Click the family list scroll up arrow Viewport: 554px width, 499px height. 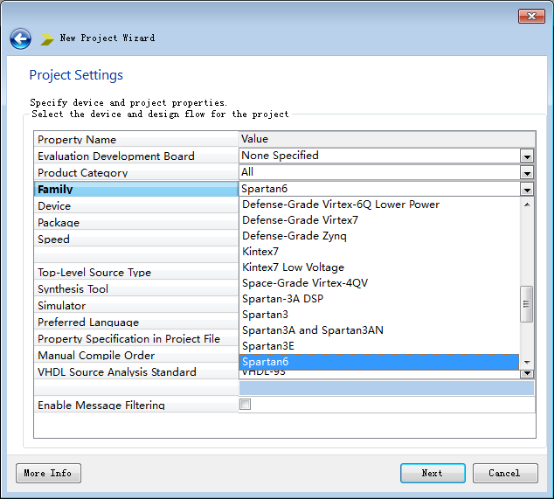[527, 205]
